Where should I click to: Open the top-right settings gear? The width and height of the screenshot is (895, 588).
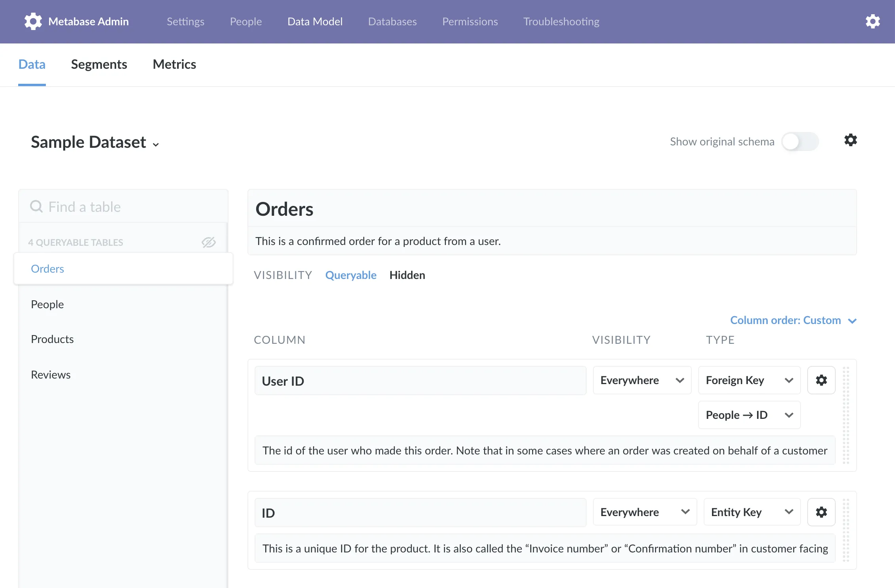(873, 21)
